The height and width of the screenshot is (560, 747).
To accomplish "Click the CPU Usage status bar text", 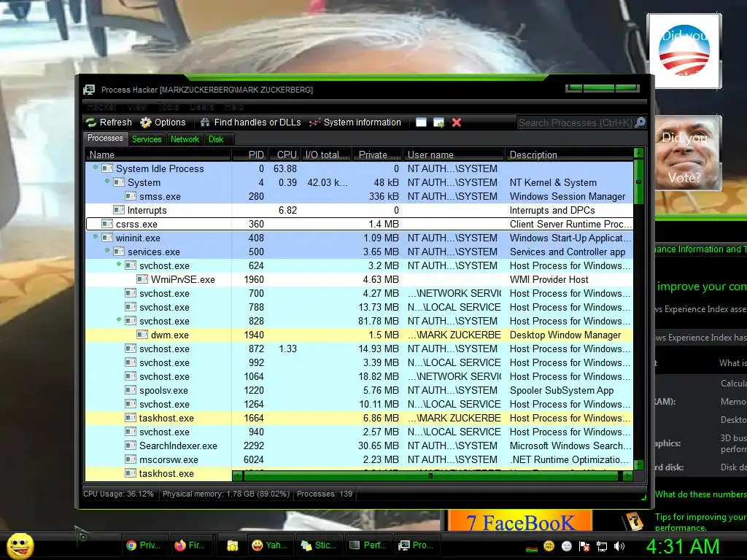I will coord(119,494).
